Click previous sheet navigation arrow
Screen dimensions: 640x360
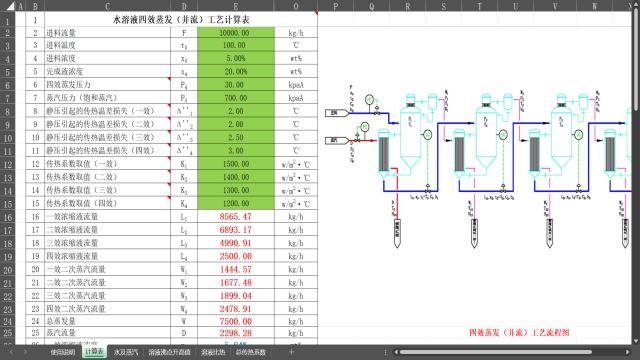[11, 352]
